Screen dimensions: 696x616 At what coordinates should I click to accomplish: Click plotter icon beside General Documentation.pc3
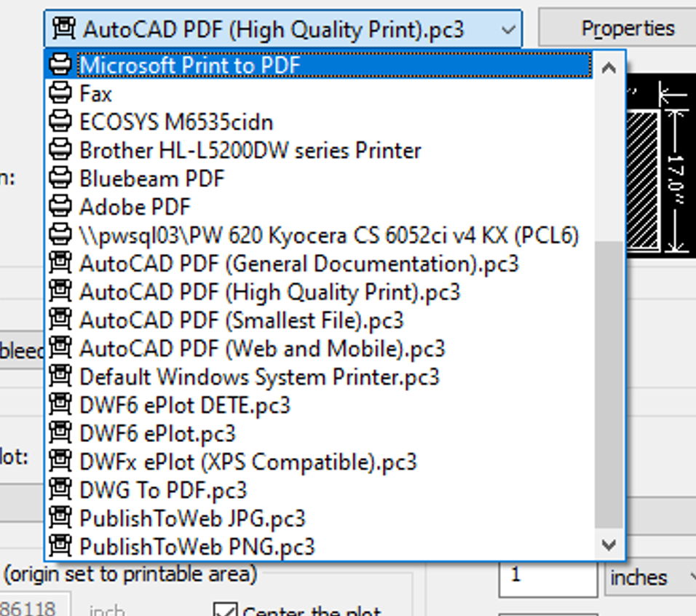coord(60,262)
